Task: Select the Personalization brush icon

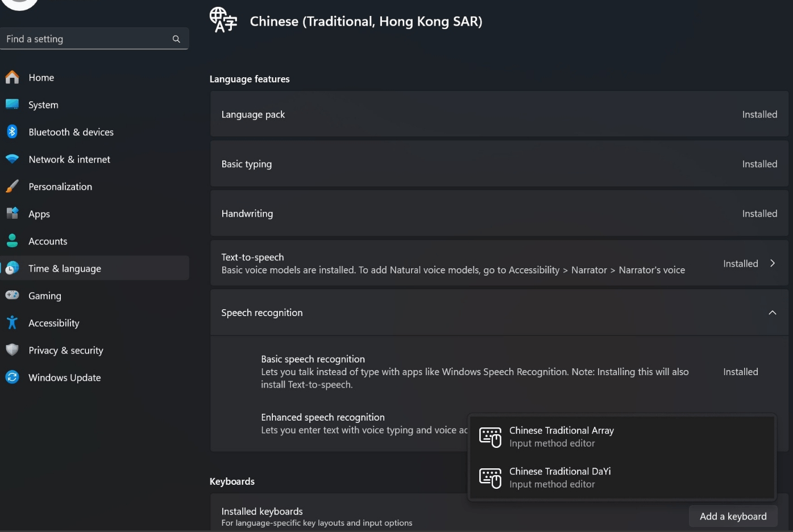Action: point(12,186)
